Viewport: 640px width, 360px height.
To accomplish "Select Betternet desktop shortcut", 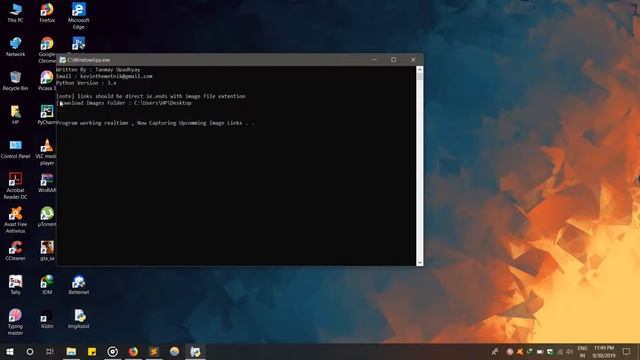I will pyautogui.click(x=78, y=285).
